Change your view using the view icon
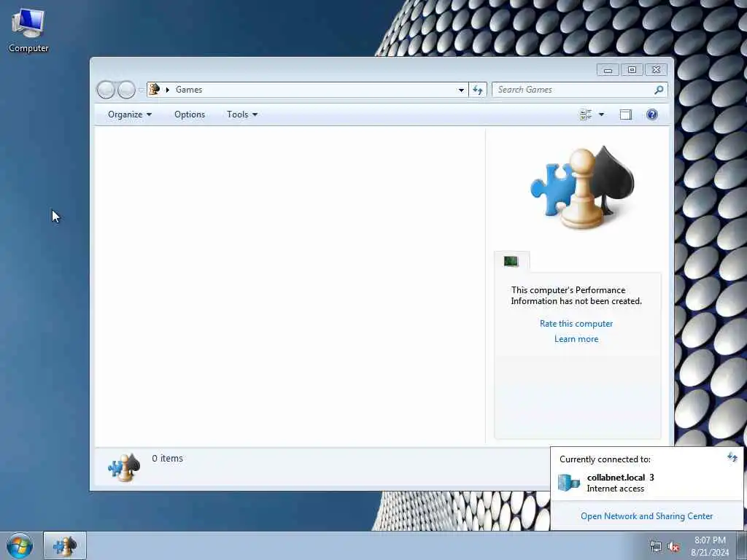The image size is (747, 560). click(586, 114)
